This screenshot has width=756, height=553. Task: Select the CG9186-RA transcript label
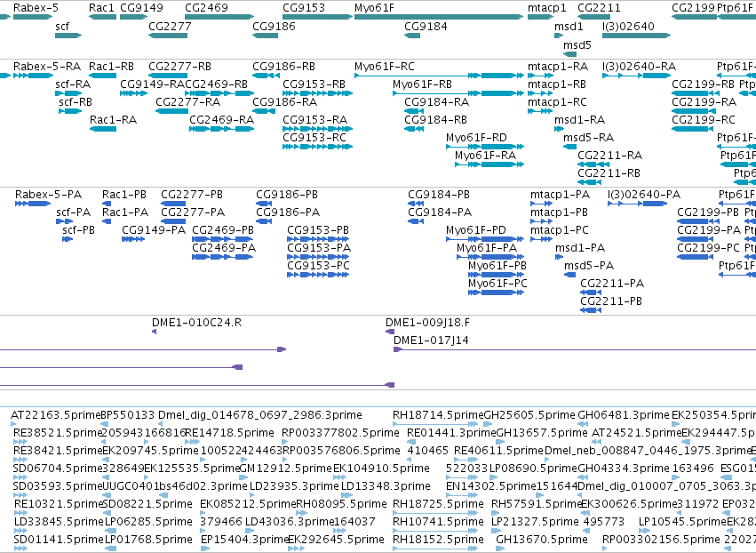click(x=285, y=102)
